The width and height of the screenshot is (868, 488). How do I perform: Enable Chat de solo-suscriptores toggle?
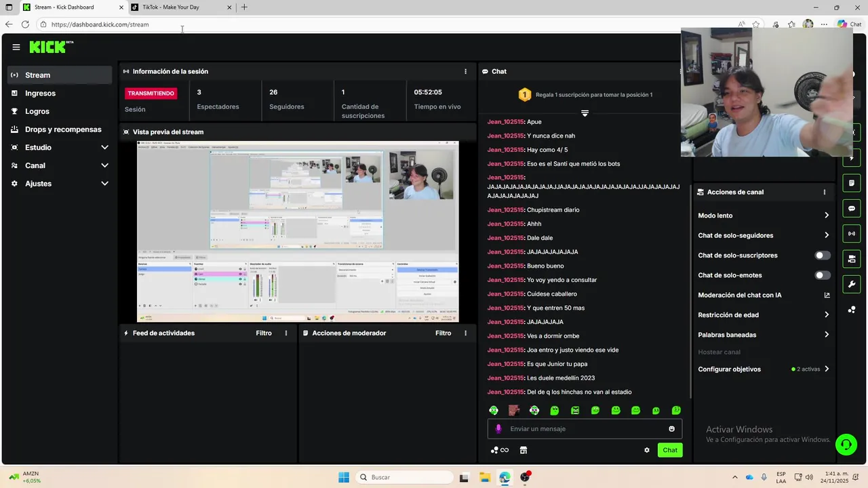point(823,256)
